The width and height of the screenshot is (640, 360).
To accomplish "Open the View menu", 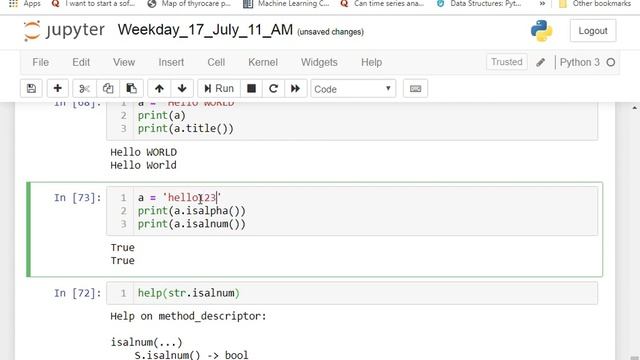I will (x=124, y=62).
